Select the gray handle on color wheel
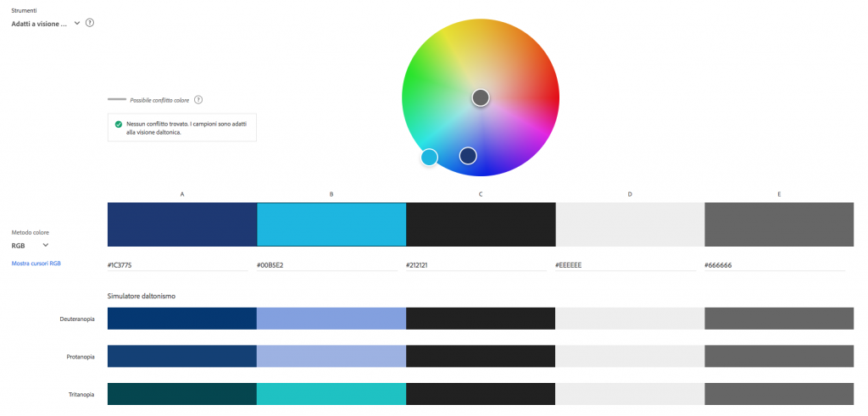Viewport: 868px width, 416px height. [x=481, y=97]
